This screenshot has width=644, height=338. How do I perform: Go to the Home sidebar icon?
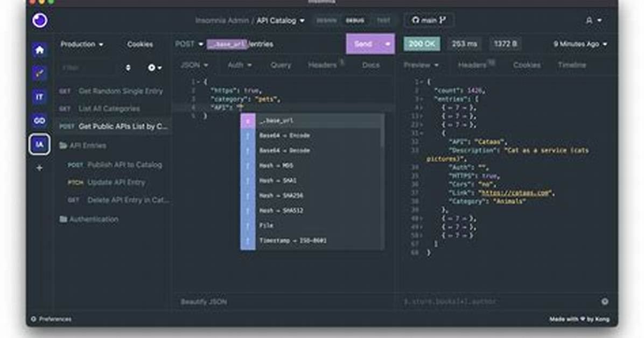coord(39,50)
